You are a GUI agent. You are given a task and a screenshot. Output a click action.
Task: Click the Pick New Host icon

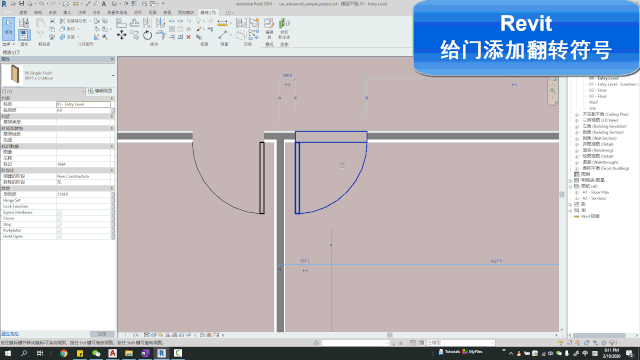[284, 27]
